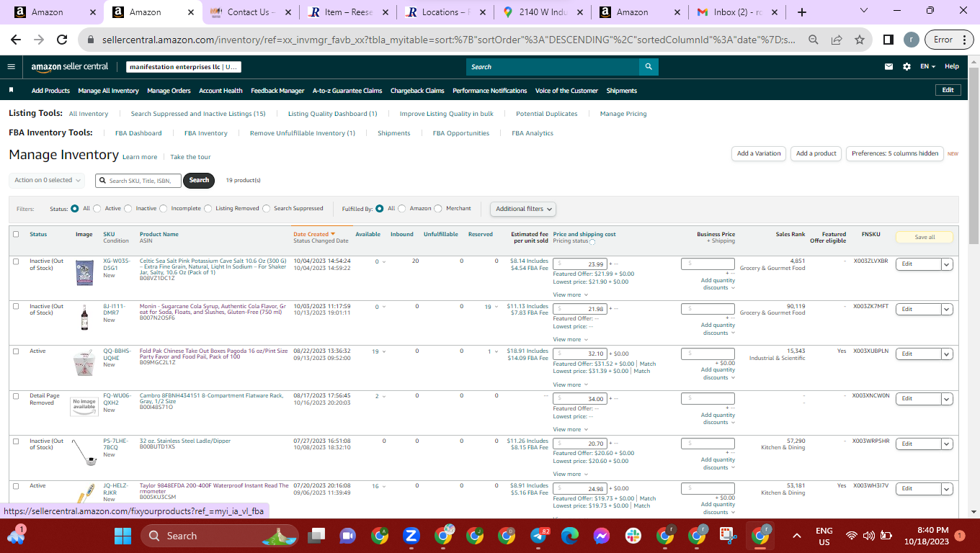
Task: Sort by the Date Created column header
Action: click(314, 234)
